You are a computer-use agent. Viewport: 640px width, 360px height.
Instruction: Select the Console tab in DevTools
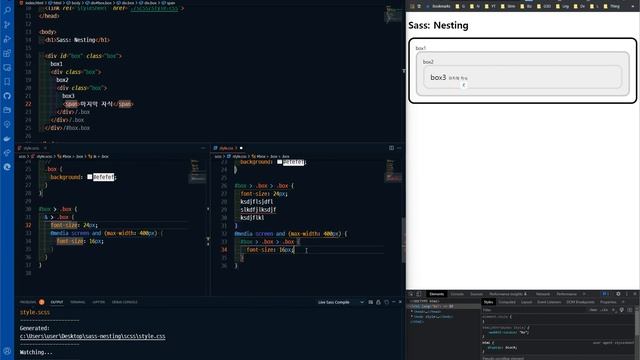[457, 294]
